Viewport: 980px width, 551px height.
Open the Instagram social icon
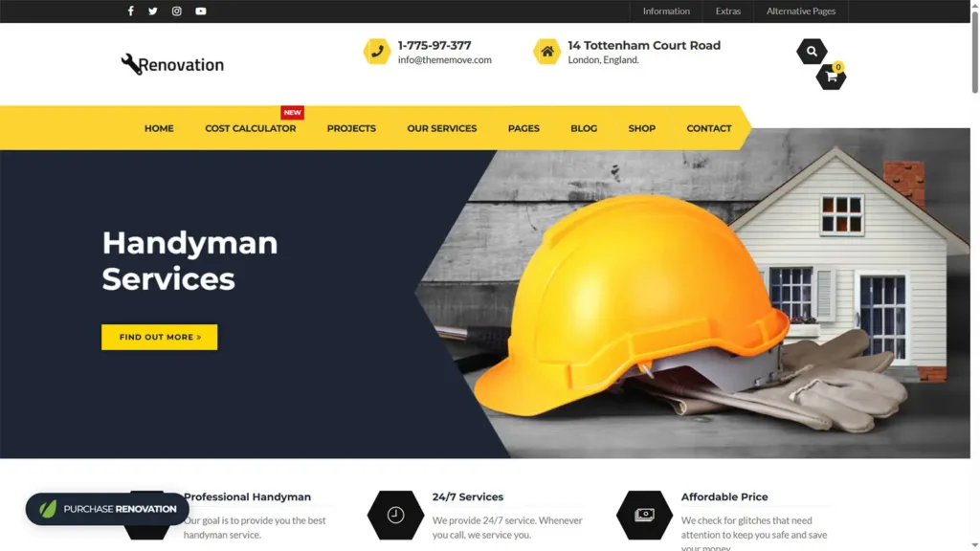(x=177, y=11)
